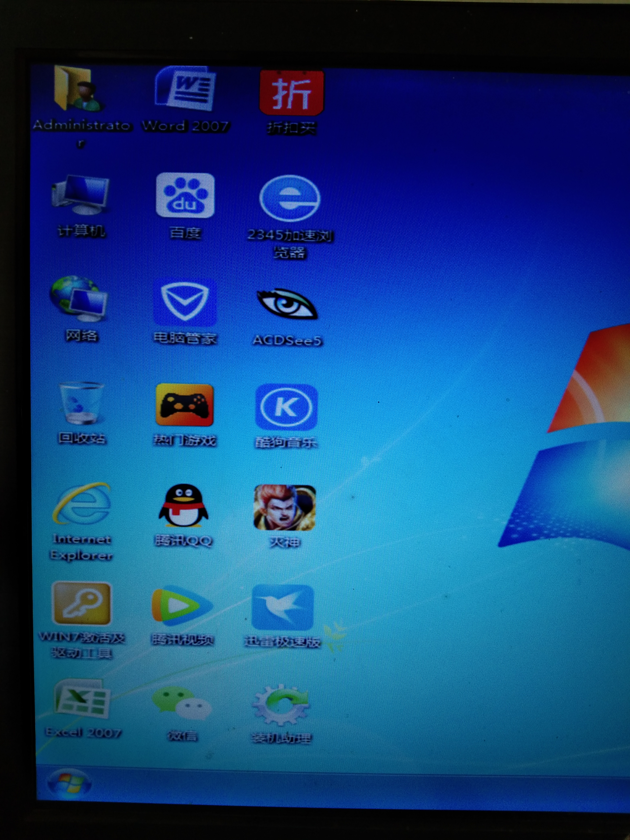Click the WIN7激活及驱动工具 key icon
The width and height of the screenshot is (630, 840).
pos(82,605)
